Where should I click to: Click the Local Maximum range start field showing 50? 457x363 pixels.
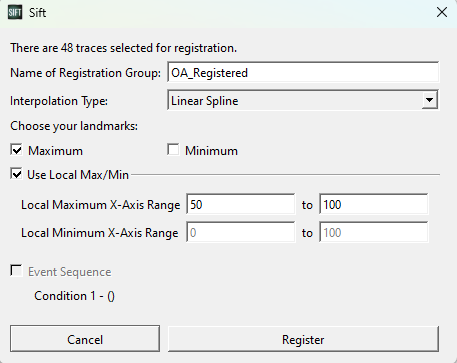241,204
